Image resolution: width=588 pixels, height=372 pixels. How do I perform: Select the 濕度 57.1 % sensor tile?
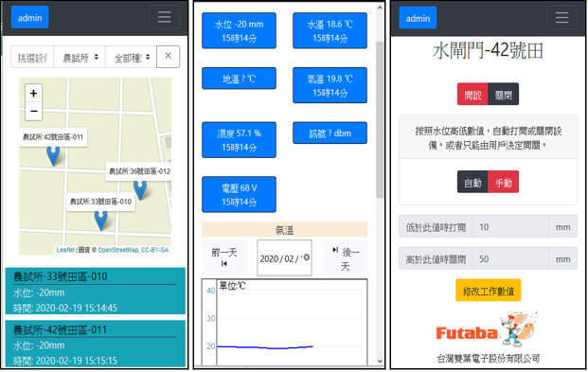tap(239, 140)
